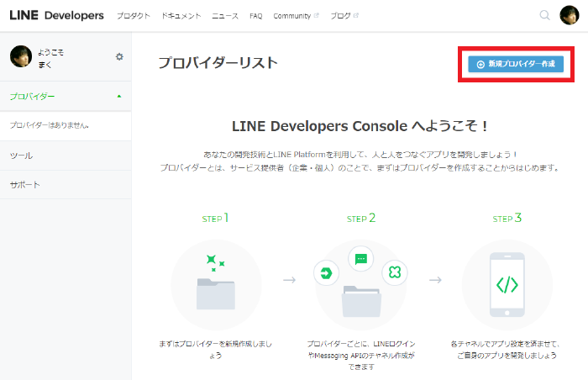Open the ドキュメント menu
This screenshot has width=588, height=380.
[181, 16]
